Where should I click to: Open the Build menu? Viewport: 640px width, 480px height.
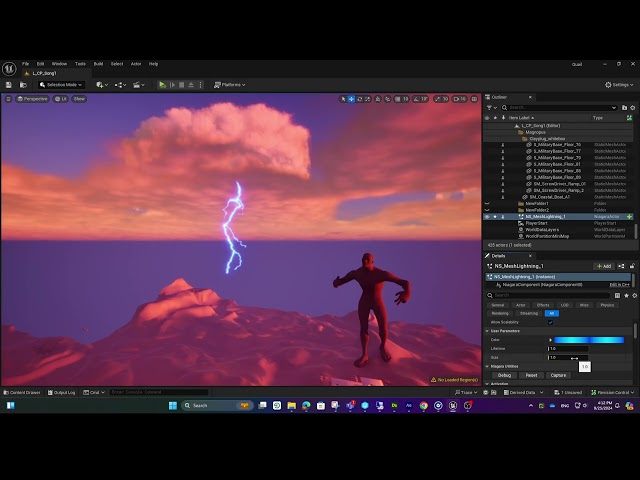[98, 64]
